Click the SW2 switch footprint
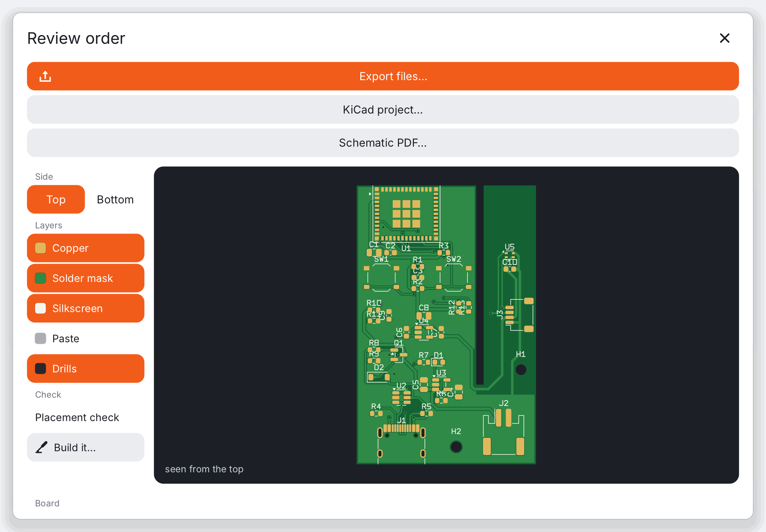This screenshot has height=532, width=766. pyautogui.click(x=454, y=278)
